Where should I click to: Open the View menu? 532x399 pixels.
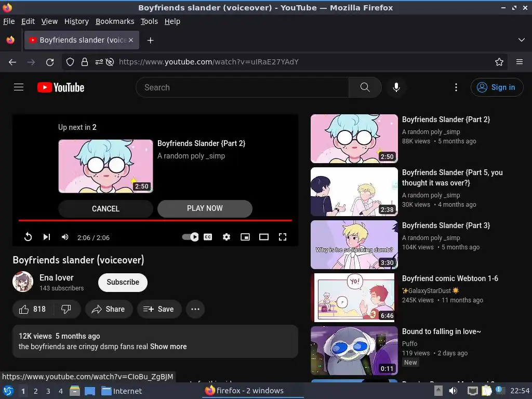coord(49,21)
